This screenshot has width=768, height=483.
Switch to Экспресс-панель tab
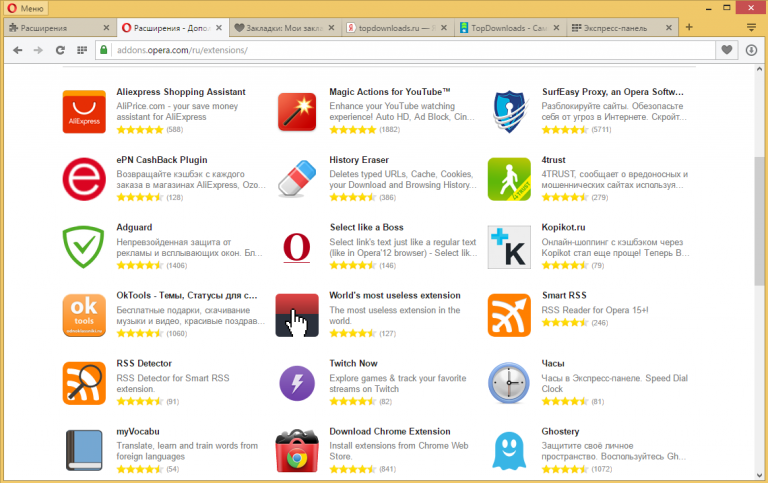[622, 28]
